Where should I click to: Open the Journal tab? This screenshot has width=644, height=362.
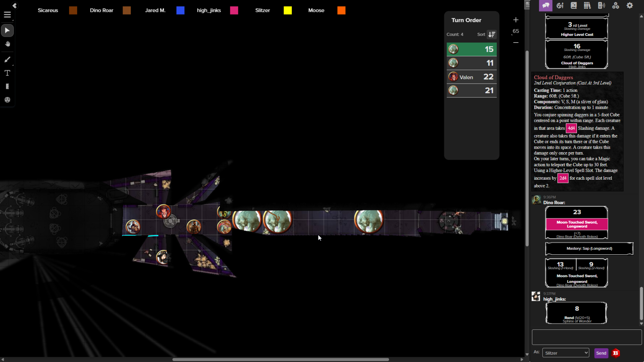coord(573,5)
